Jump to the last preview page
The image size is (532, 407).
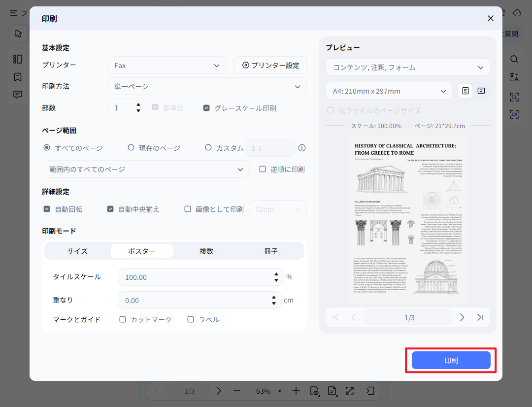click(480, 317)
